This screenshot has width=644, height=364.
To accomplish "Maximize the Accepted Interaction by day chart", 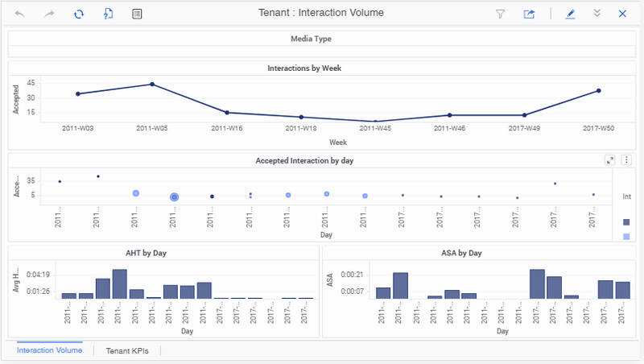I will pos(610,160).
